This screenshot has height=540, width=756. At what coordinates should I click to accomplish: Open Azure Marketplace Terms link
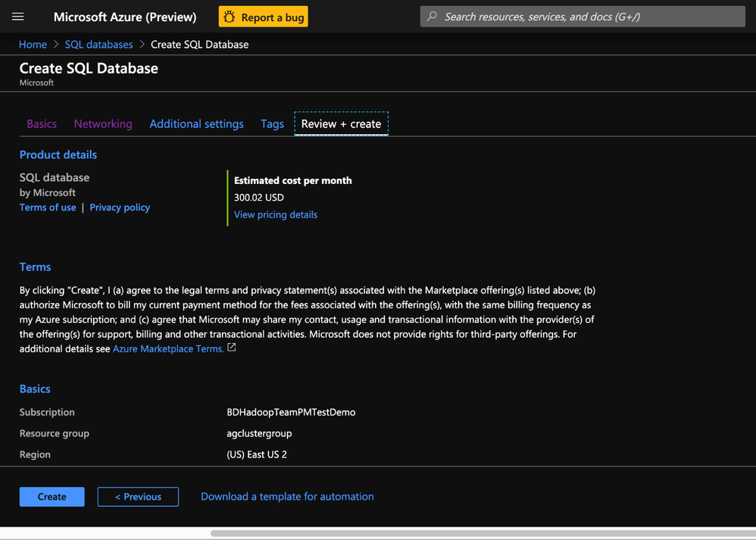click(x=168, y=348)
